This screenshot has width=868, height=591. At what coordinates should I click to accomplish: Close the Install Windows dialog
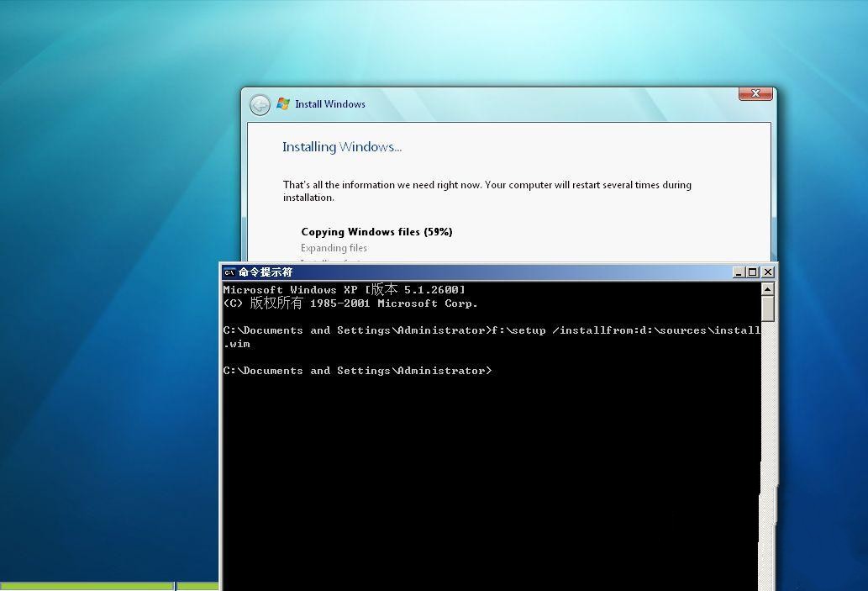tap(755, 93)
